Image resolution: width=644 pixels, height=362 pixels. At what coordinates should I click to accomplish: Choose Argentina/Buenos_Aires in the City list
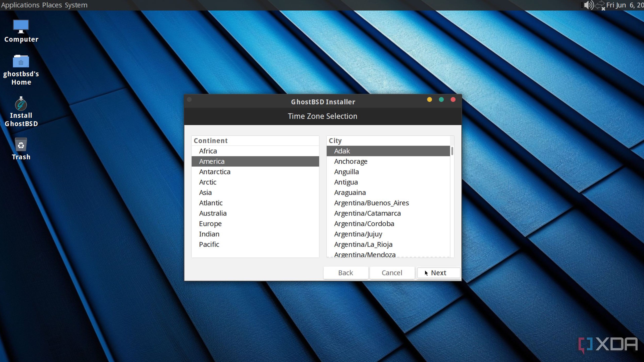point(371,203)
